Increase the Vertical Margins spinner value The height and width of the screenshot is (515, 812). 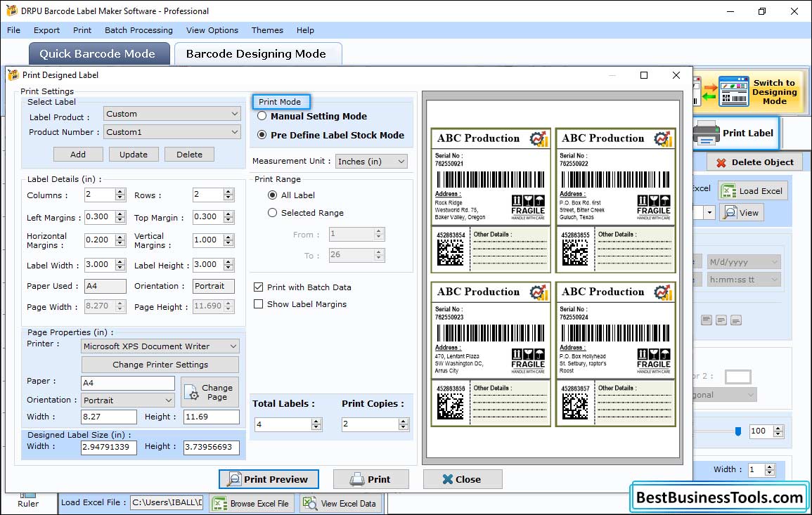(x=228, y=237)
